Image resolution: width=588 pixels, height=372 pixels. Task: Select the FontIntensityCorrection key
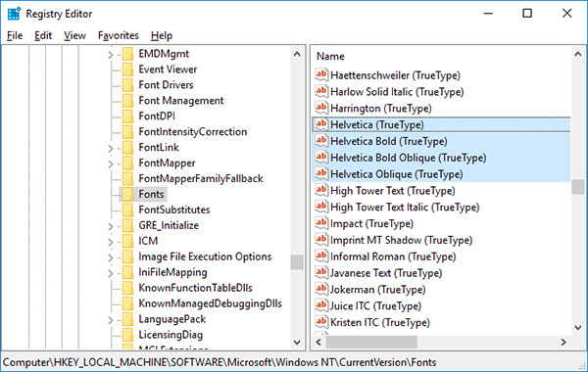click(x=193, y=131)
